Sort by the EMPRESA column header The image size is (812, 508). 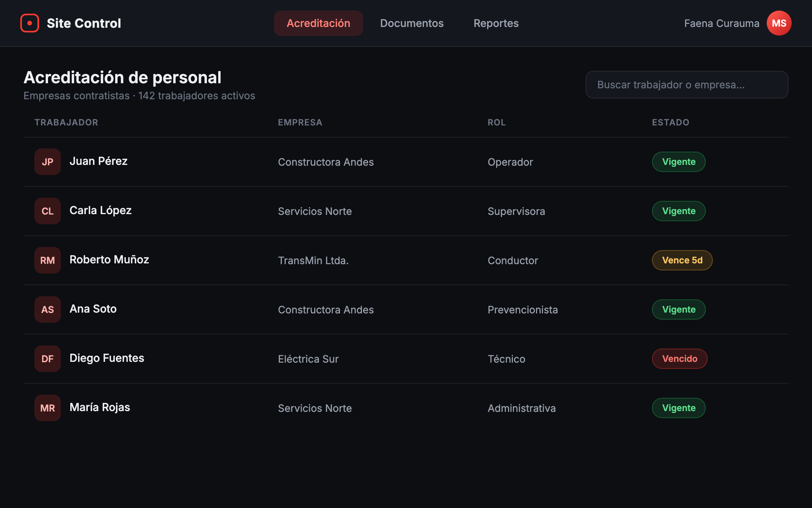(x=300, y=122)
